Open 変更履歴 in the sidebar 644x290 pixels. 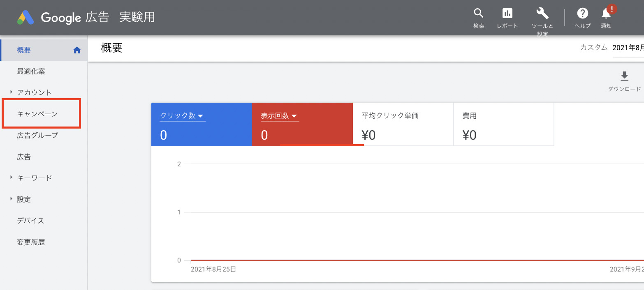pyautogui.click(x=31, y=242)
